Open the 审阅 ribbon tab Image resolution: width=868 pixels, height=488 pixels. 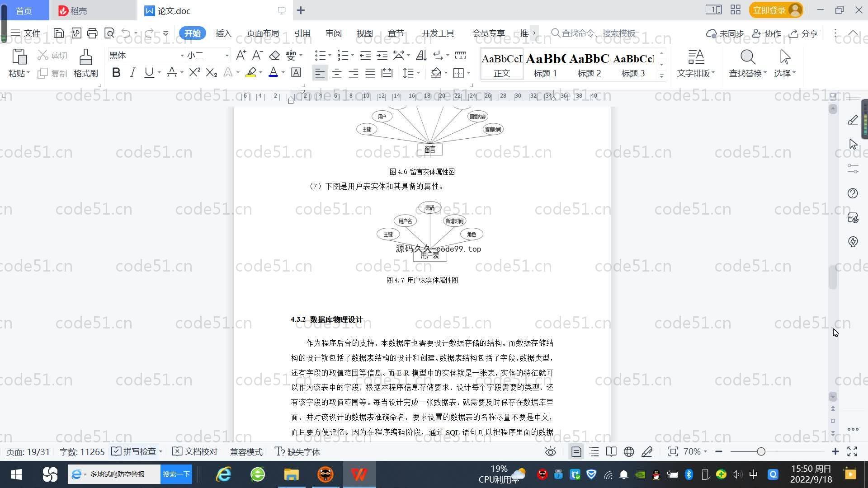[333, 33]
